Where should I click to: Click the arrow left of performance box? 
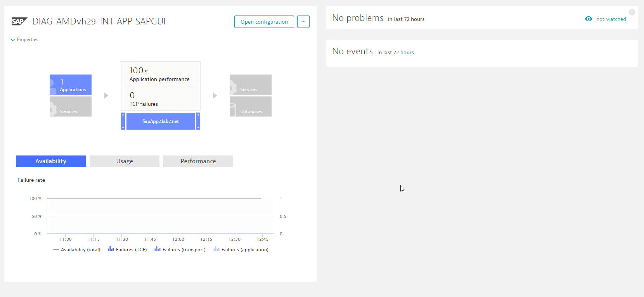coord(106,95)
